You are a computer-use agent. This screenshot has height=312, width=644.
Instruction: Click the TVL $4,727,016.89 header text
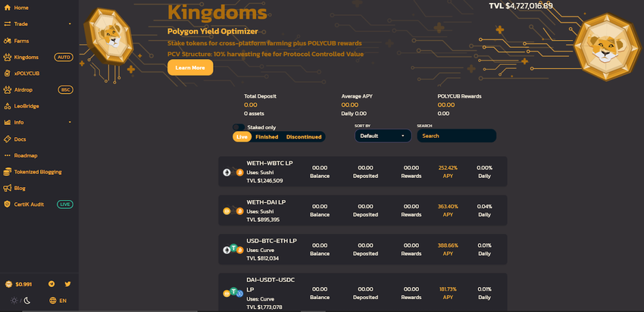click(x=521, y=6)
